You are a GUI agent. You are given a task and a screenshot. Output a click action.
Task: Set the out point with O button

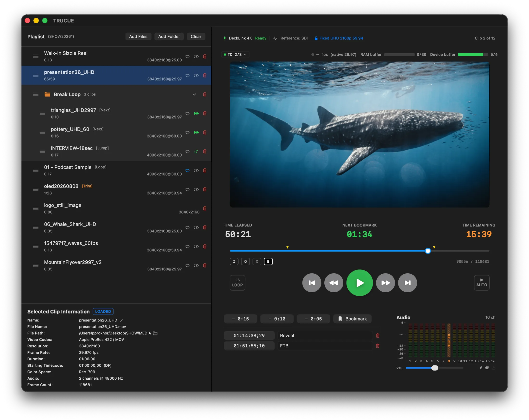point(245,262)
